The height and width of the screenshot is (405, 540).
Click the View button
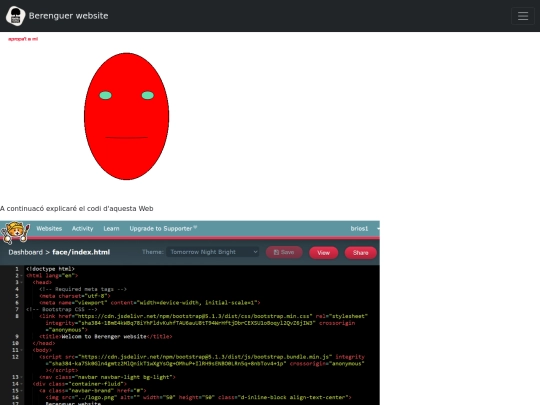(323, 253)
